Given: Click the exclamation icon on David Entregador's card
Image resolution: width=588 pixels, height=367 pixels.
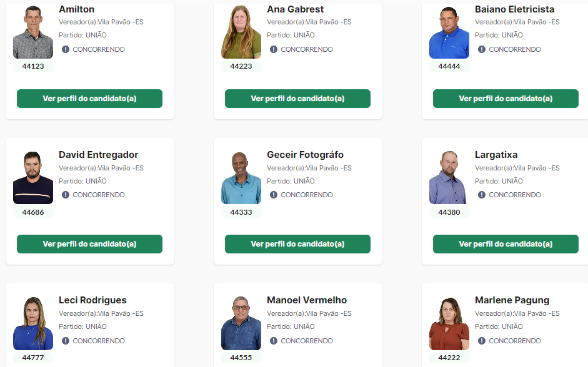Looking at the screenshot, I should (66, 195).
